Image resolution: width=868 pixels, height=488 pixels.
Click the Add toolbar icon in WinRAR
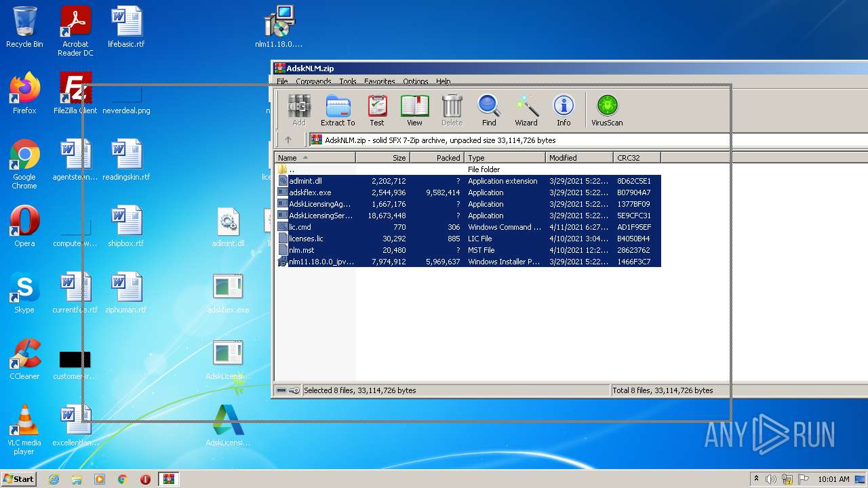click(299, 110)
